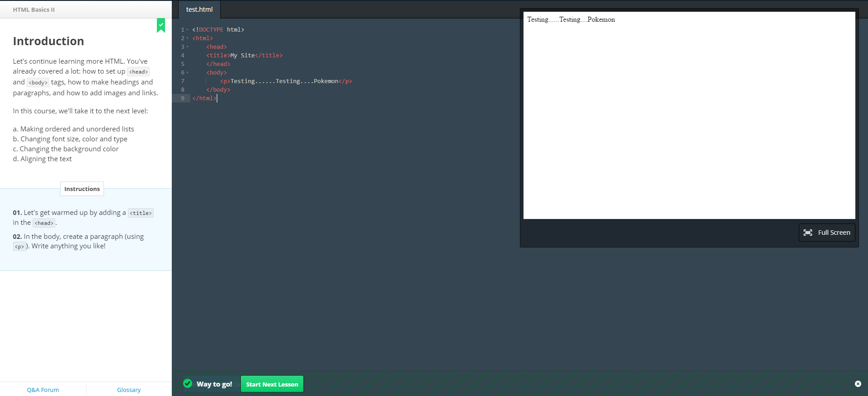Dismiss the success bar with the X icon
868x396 pixels.
click(x=858, y=384)
